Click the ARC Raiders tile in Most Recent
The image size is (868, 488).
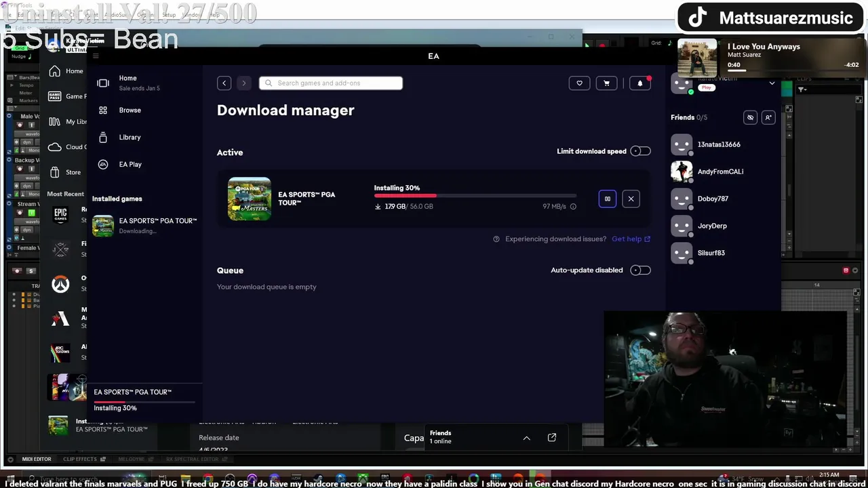[x=60, y=352]
